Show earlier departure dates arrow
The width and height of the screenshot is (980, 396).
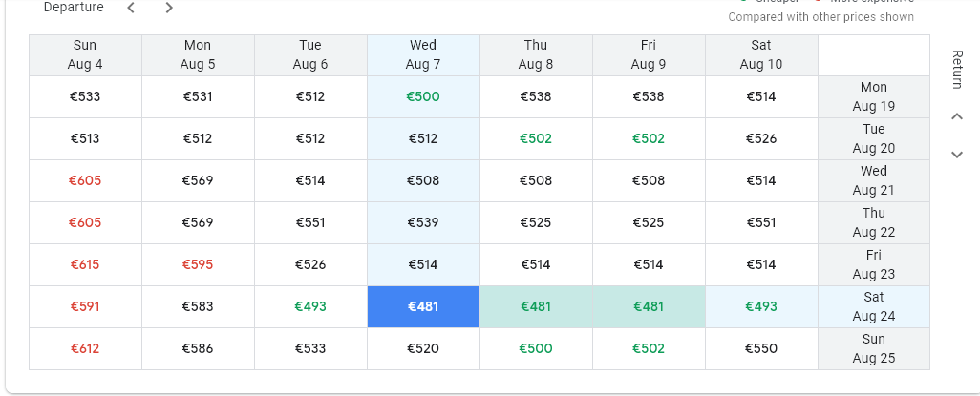[x=131, y=8]
